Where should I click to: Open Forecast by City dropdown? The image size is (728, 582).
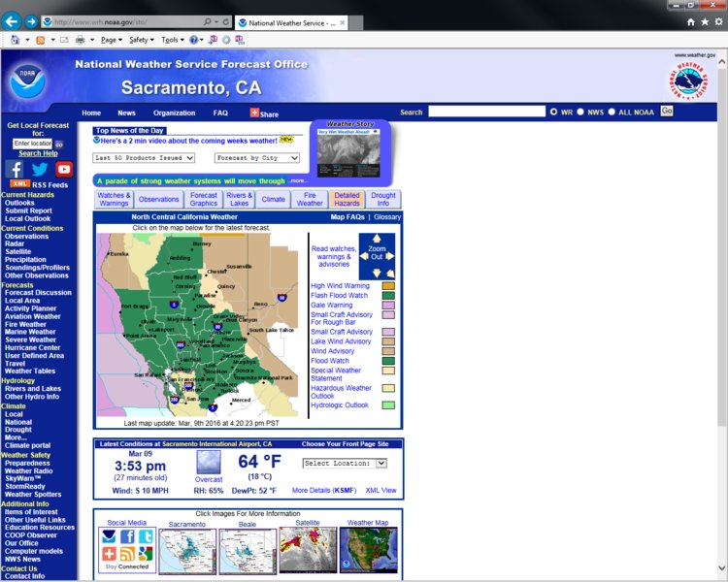pos(257,158)
